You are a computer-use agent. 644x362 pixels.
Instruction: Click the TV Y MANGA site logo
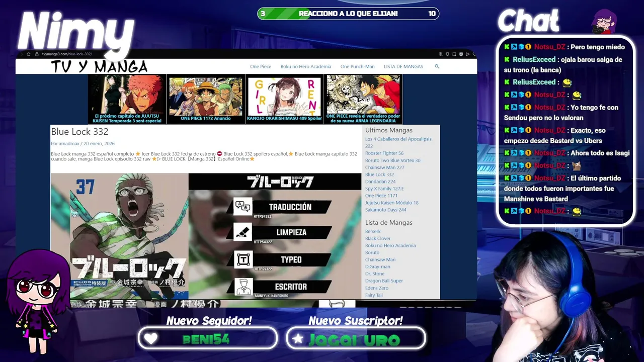pyautogui.click(x=99, y=66)
